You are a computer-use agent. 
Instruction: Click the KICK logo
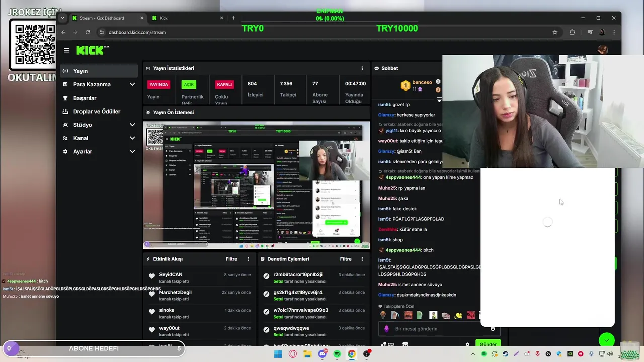93,50
